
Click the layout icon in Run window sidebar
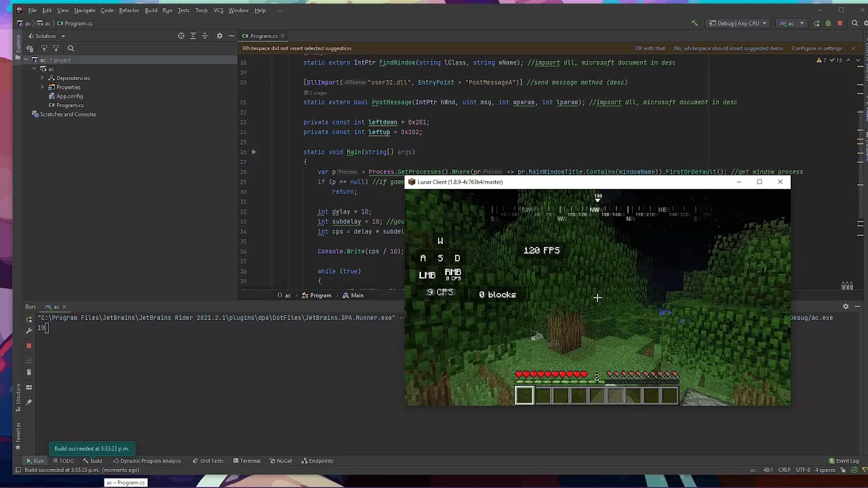point(28,387)
